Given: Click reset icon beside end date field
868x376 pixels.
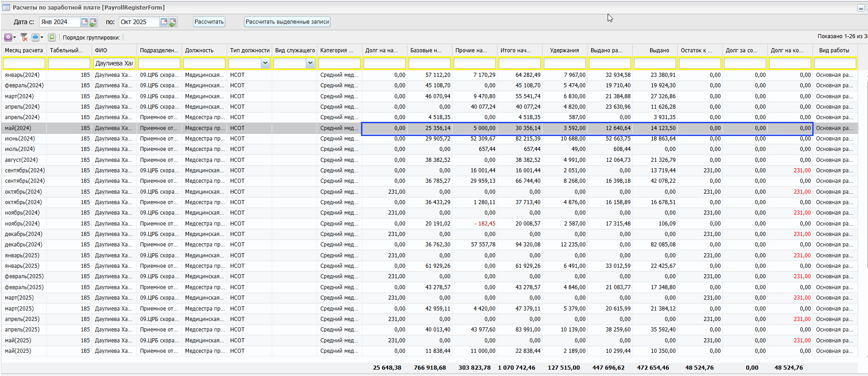Looking at the screenshot, I should [x=173, y=22].
